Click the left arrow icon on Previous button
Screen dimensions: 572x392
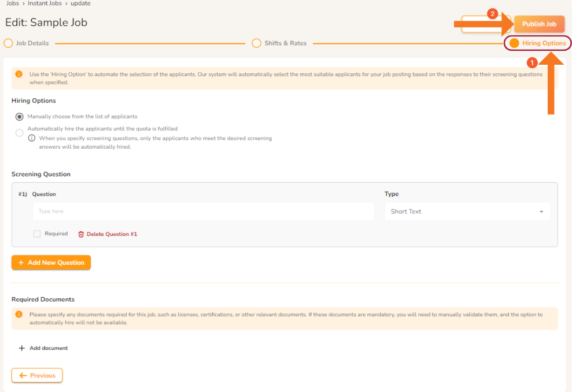coord(23,376)
